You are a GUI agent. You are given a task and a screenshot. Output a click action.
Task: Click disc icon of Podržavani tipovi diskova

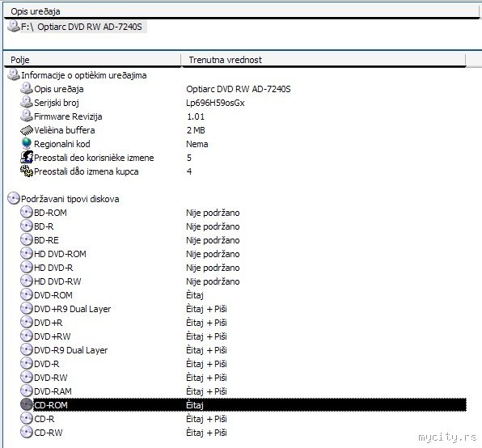[x=14, y=198]
